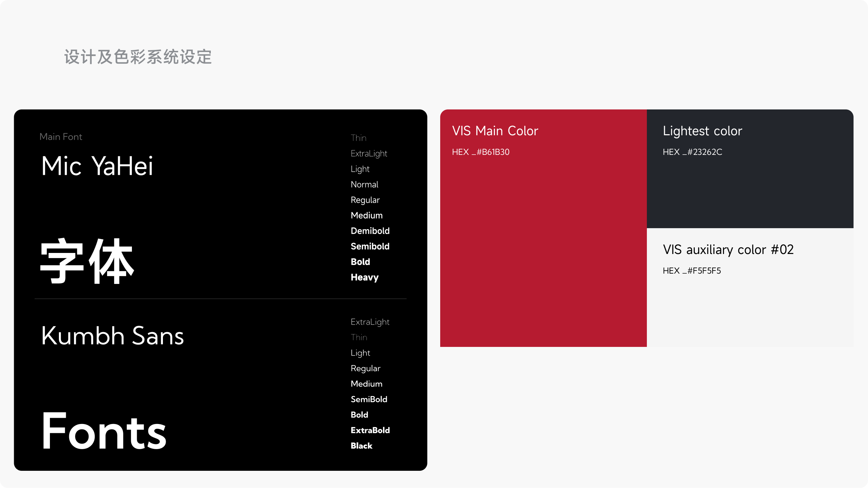
Task: Click the Heavy font weight label
Action: (364, 277)
